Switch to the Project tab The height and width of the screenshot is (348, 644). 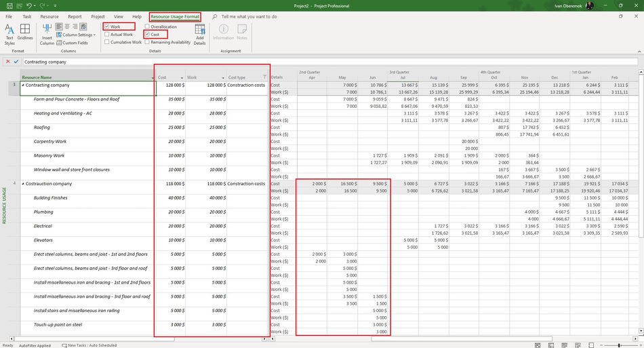(x=98, y=16)
